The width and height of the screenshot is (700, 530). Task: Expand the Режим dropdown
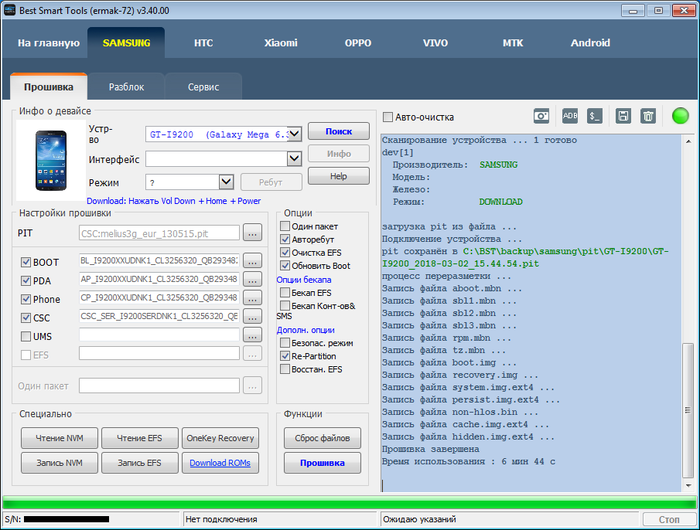[x=226, y=182]
